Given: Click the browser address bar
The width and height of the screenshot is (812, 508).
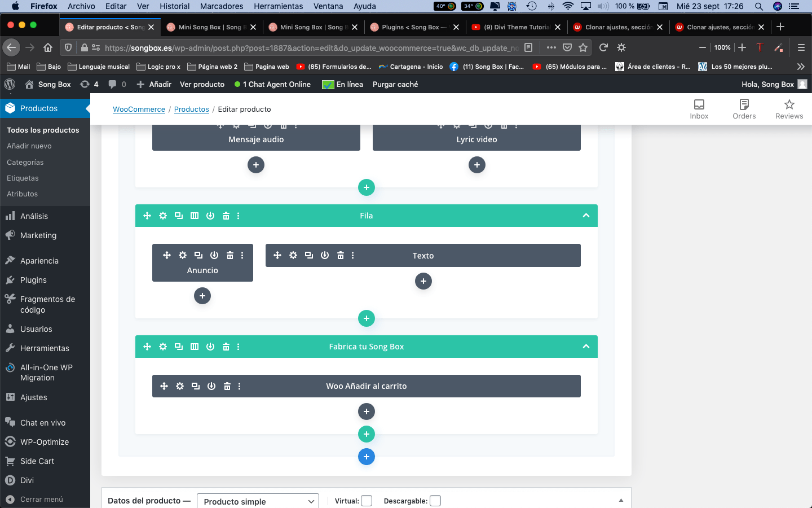Looking at the screenshot, I should click(311, 47).
